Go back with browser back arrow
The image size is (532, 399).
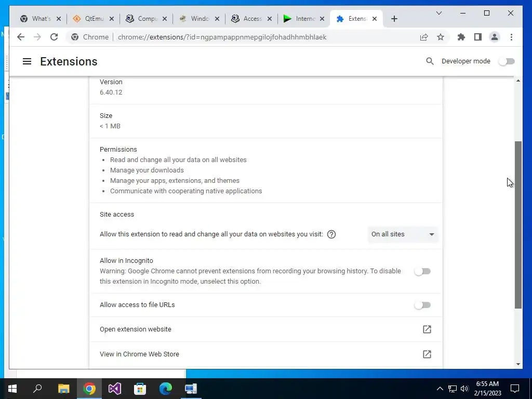21,37
